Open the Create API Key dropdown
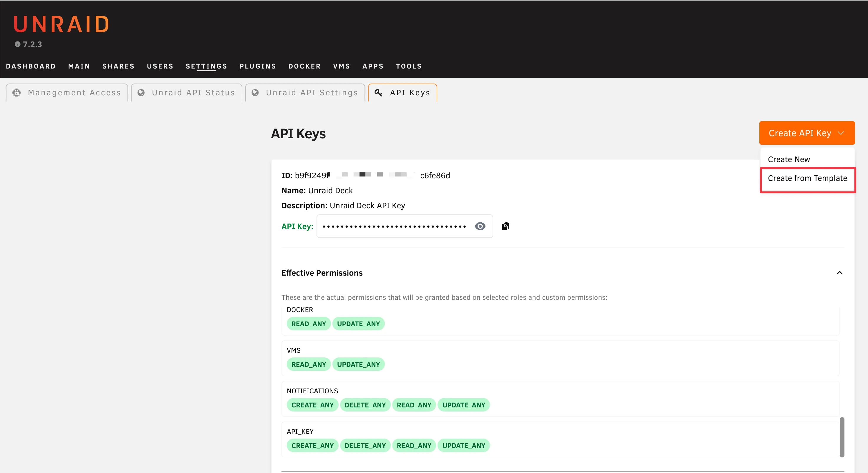This screenshot has height=473, width=868. (x=807, y=133)
